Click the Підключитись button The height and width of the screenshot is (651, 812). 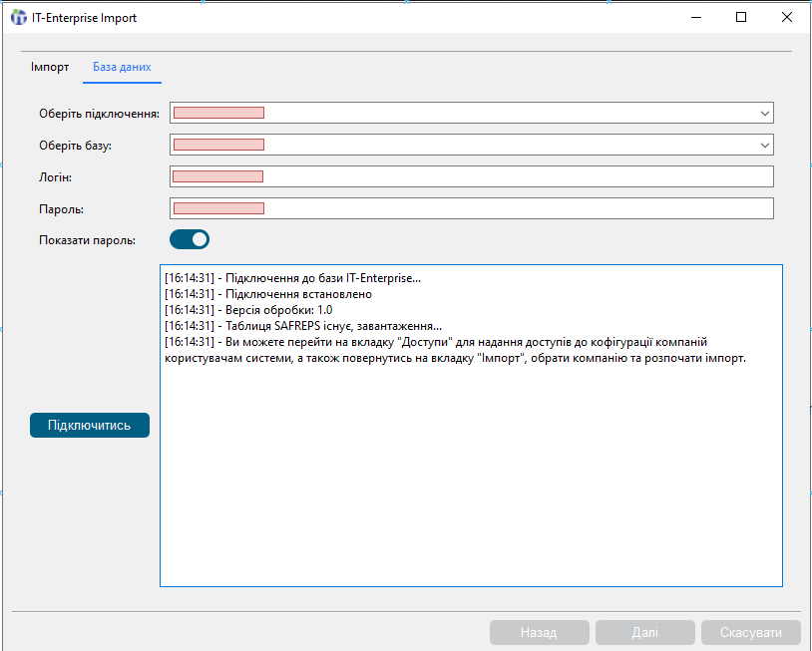(x=90, y=425)
